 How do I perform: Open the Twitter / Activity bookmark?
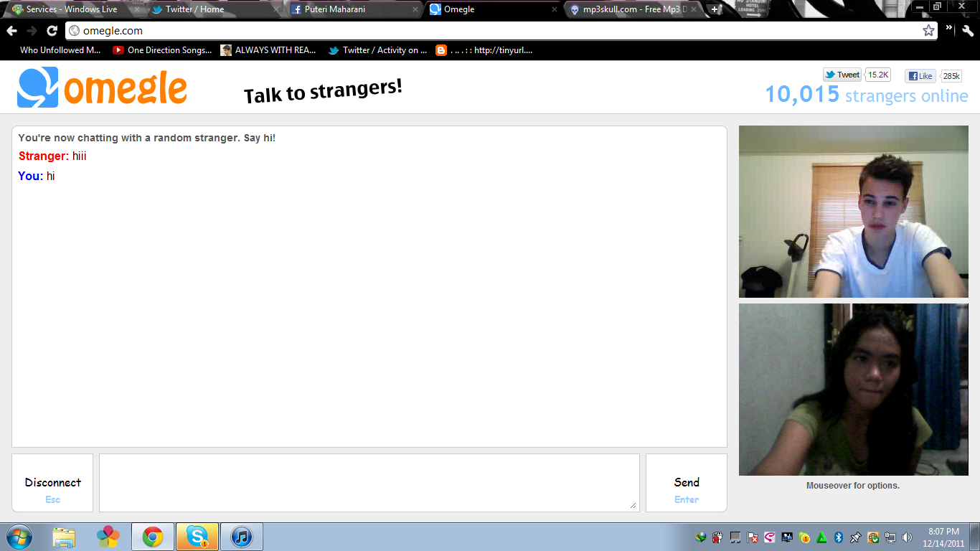click(377, 50)
